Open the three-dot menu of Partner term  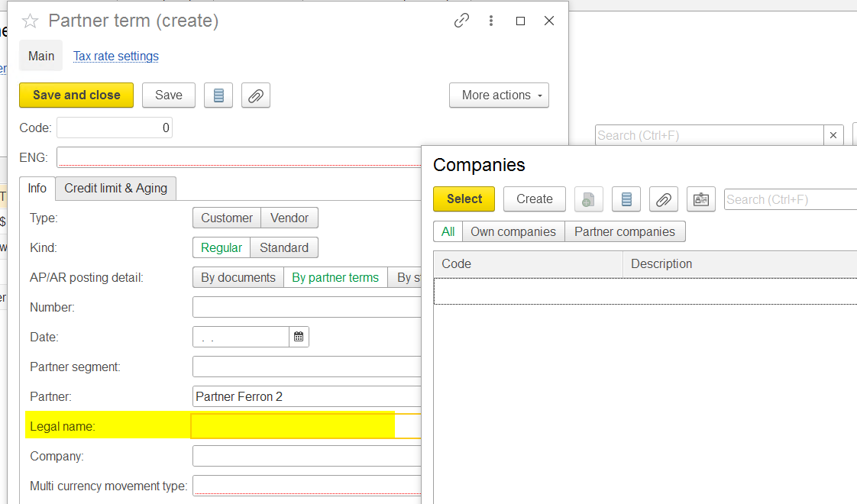point(491,21)
